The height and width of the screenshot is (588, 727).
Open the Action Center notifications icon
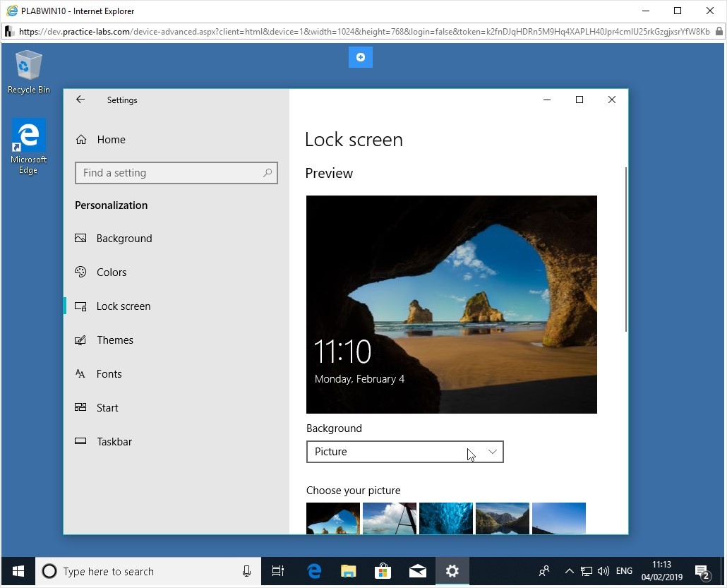coord(703,572)
